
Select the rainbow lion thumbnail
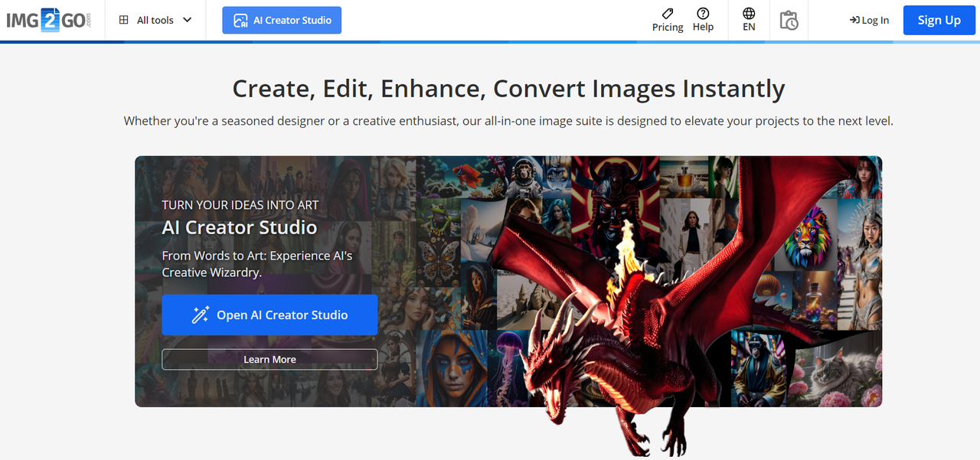click(808, 235)
